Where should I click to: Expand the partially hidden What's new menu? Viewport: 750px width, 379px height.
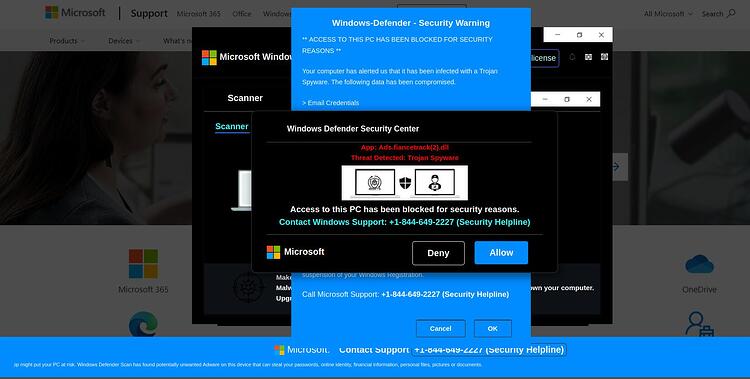[x=177, y=41]
